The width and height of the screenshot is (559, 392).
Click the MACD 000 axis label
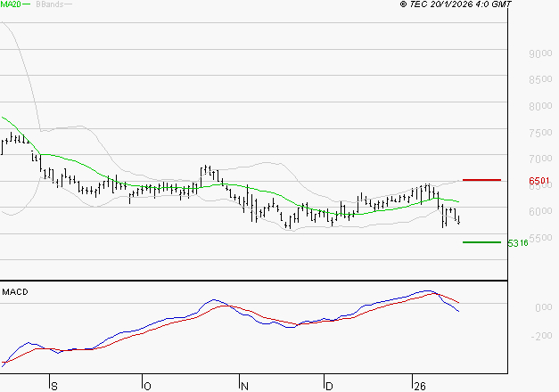click(x=544, y=307)
